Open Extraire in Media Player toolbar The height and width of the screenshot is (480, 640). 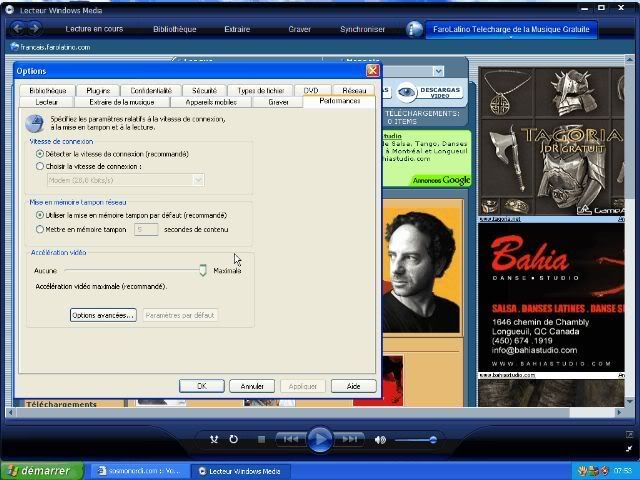pyautogui.click(x=237, y=29)
